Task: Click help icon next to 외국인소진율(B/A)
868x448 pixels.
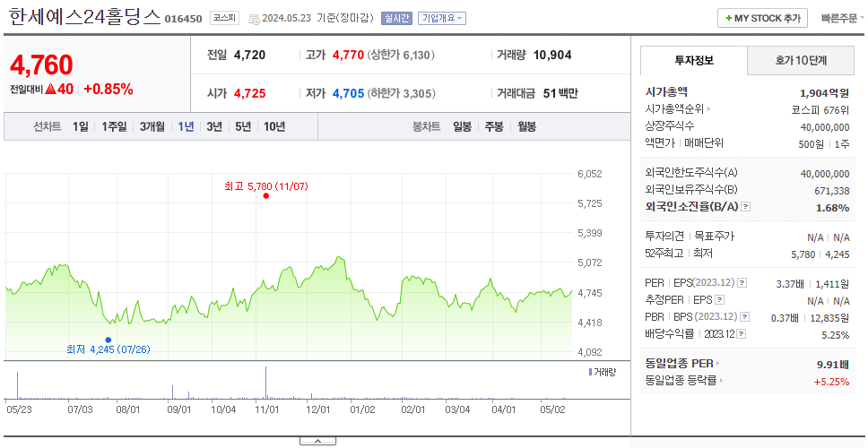Action: (x=746, y=207)
